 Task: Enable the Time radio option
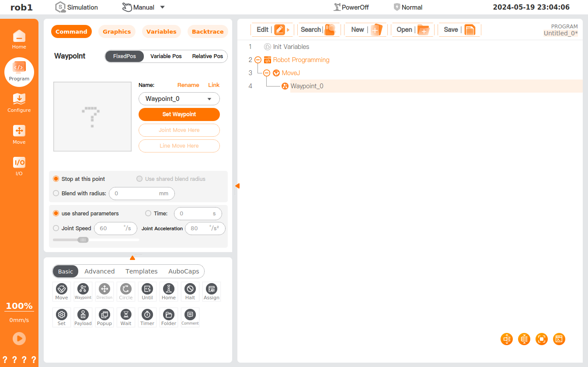148,214
